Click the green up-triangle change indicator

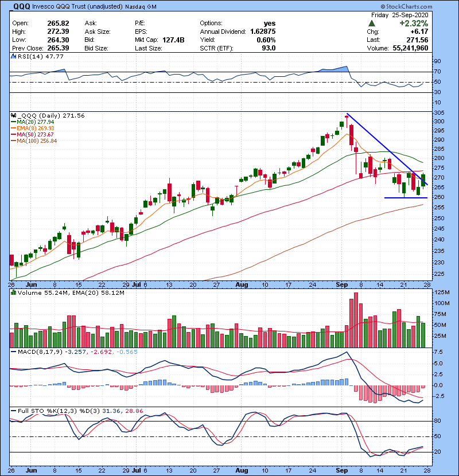(x=372, y=24)
